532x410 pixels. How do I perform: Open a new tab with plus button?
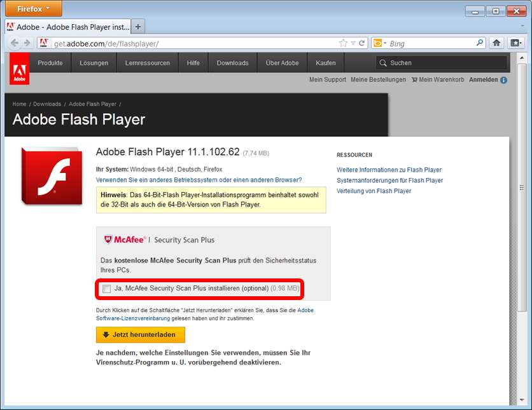[138, 27]
